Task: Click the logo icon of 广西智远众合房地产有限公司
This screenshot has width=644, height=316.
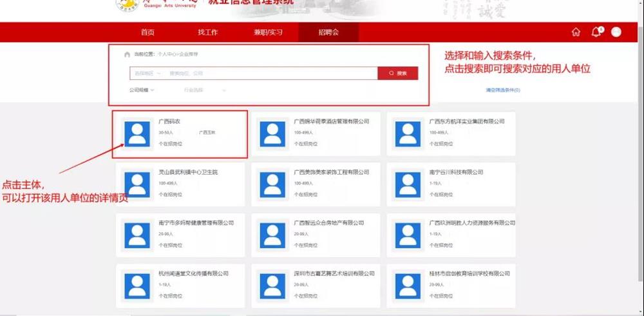Action: point(272,235)
